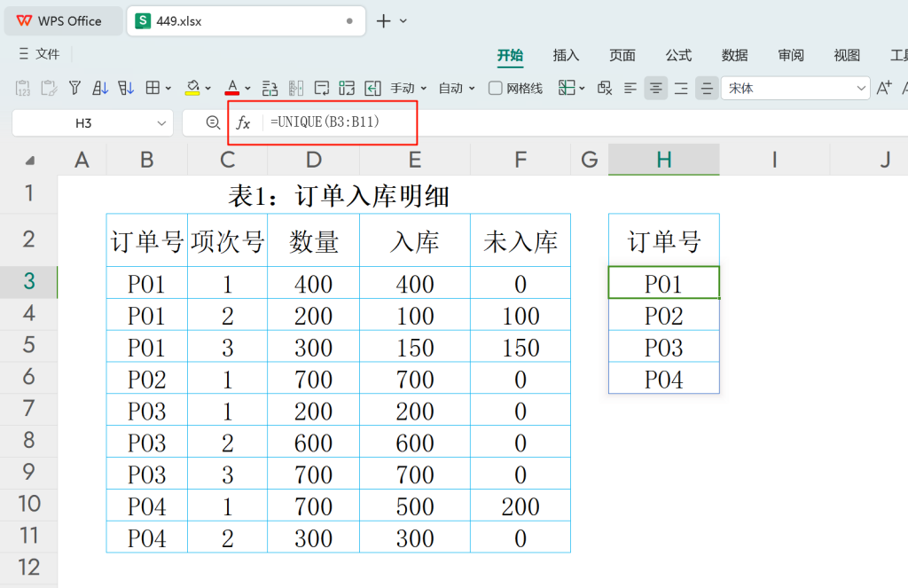Open insert function fx button

tap(243, 122)
